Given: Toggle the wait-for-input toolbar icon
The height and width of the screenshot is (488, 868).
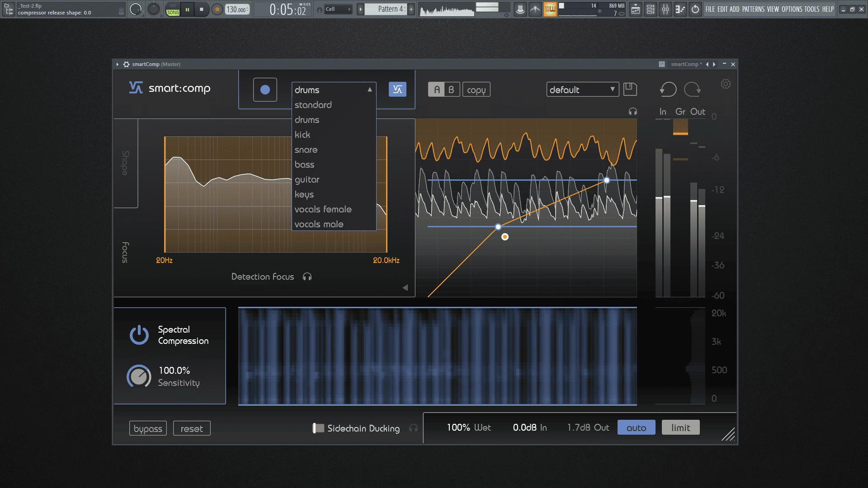Looking at the screenshot, I should pos(535,9).
